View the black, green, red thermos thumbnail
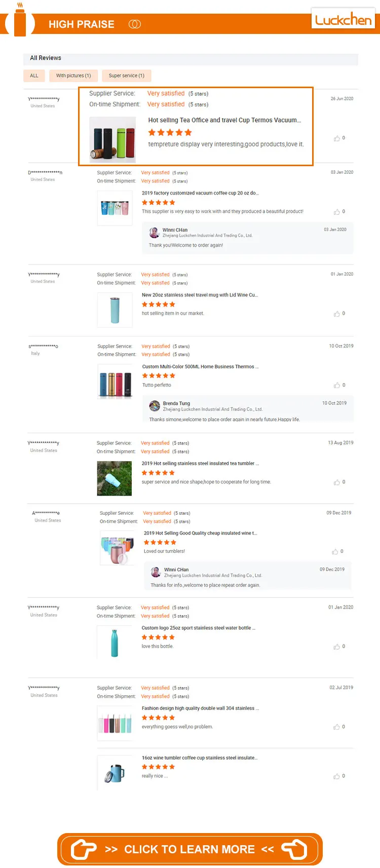This screenshot has width=380, height=868. click(x=112, y=139)
